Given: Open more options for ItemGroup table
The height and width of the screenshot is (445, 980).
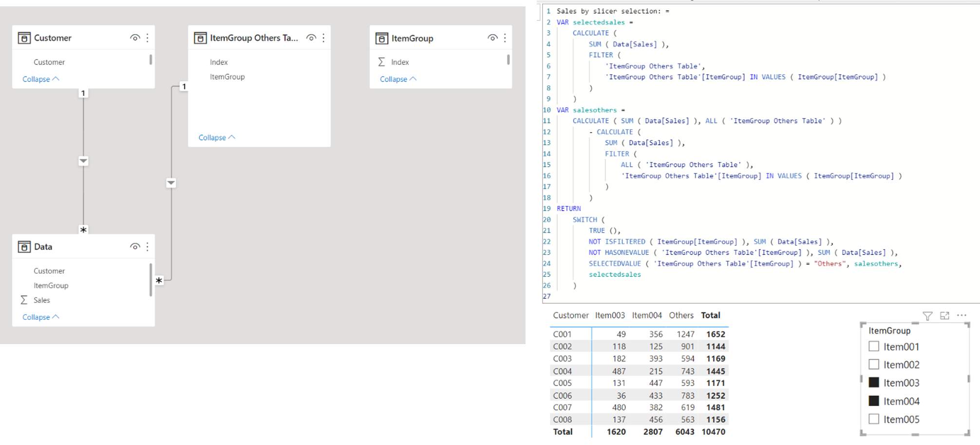Looking at the screenshot, I should pos(505,38).
